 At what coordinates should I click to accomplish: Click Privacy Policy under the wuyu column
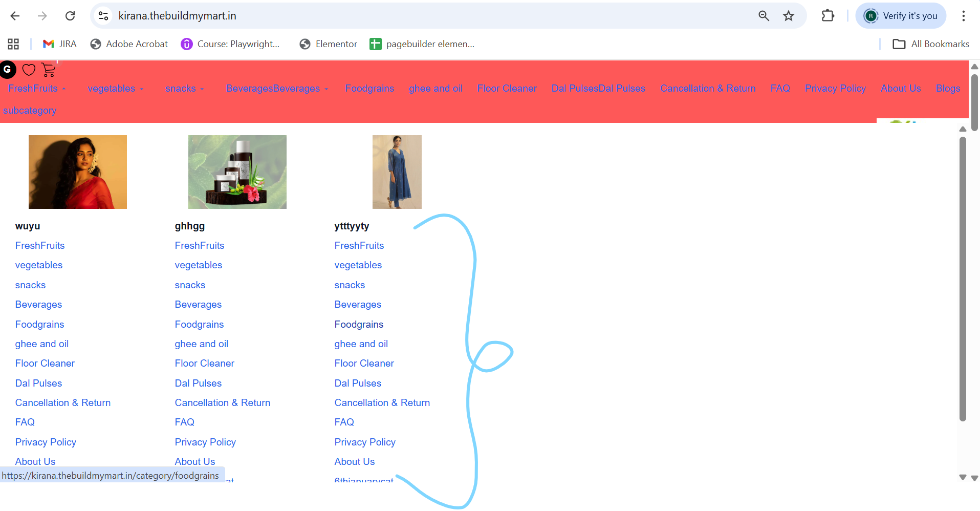(46, 442)
